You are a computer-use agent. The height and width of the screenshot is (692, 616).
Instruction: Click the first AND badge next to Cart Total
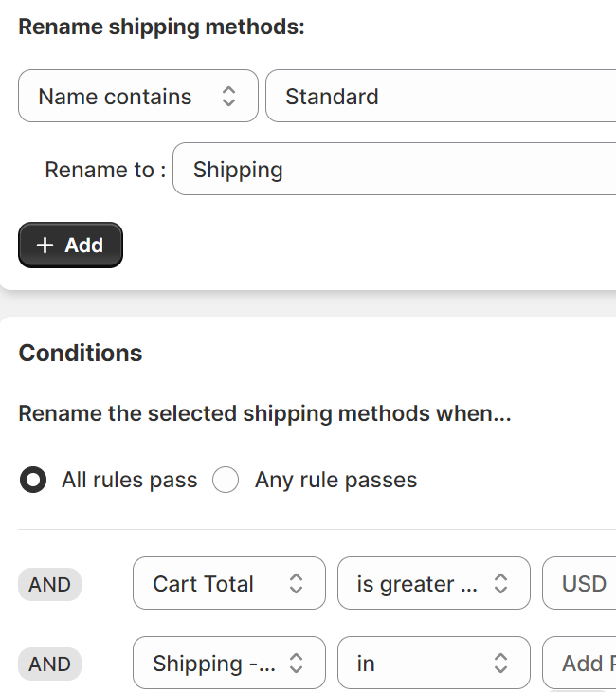point(49,585)
